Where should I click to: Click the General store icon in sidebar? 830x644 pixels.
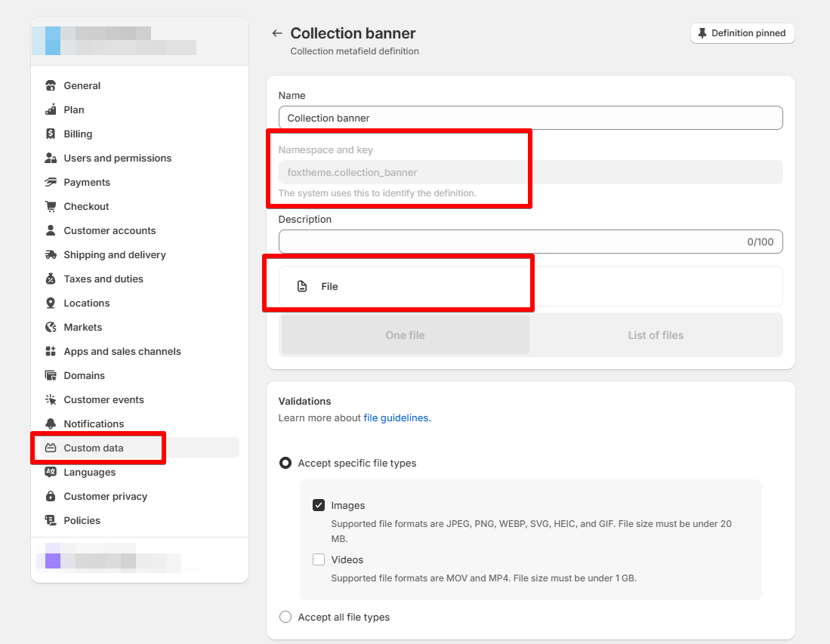point(51,85)
